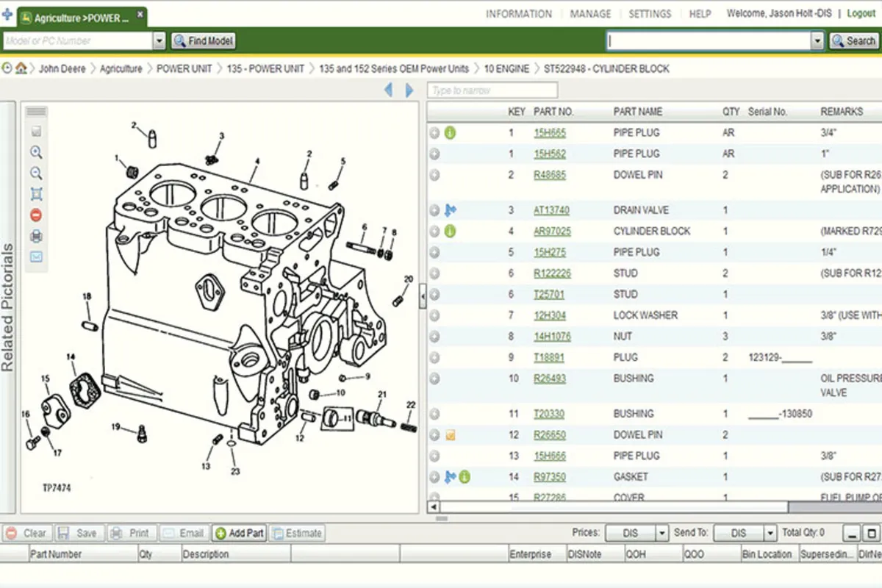
Task: Email the diagram using envelope icon
Action: pyautogui.click(x=36, y=257)
